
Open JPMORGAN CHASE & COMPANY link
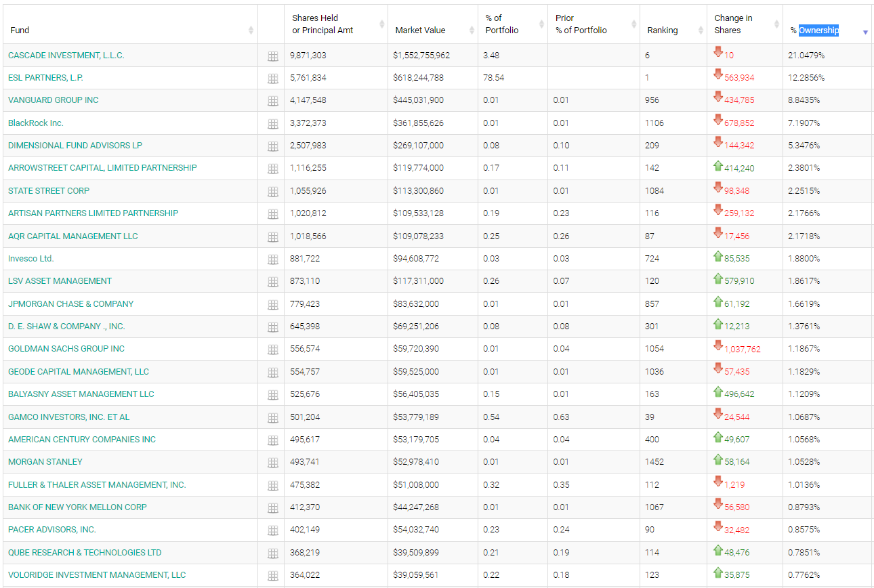coord(71,303)
